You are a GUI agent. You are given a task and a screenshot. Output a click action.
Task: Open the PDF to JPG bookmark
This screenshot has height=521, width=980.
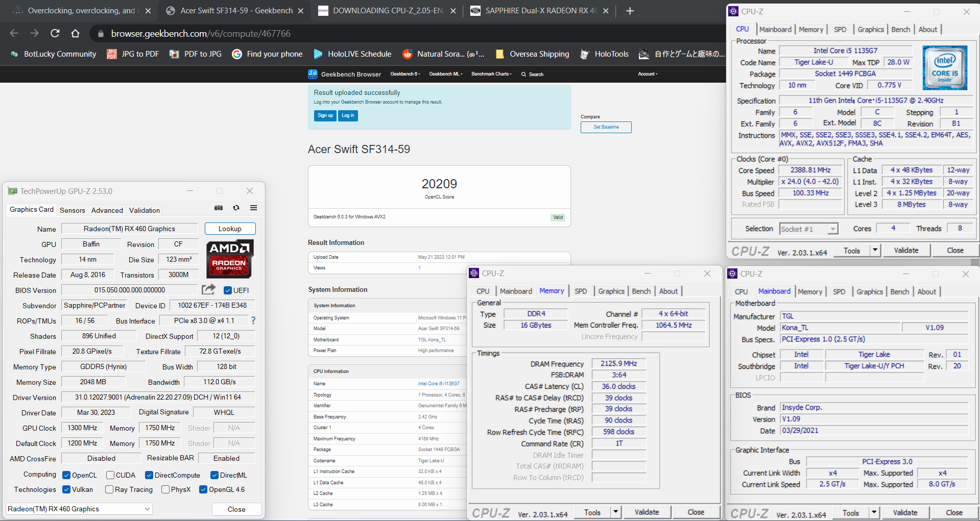pyautogui.click(x=196, y=54)
